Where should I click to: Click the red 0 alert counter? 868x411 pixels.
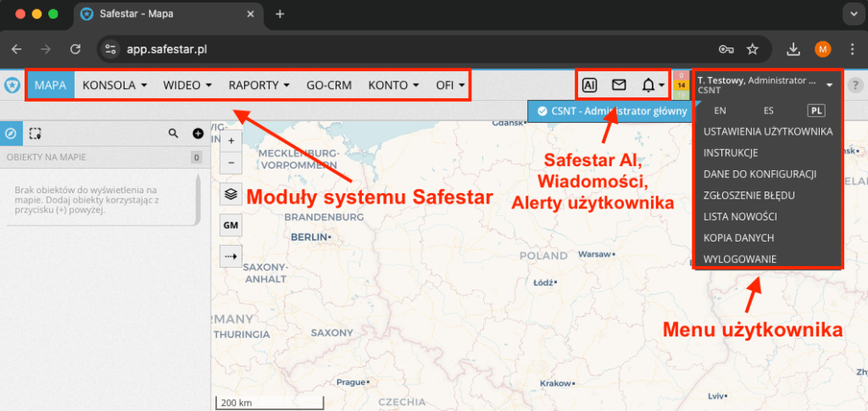tap(681, 75)
